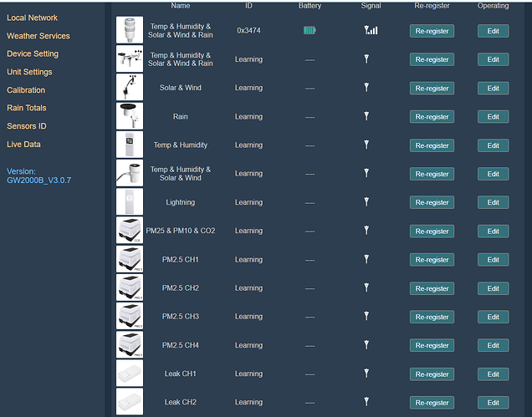Click the Leak CH1 sensor image
The height and width of the screenshot is (417, 532).
point(130,374)
